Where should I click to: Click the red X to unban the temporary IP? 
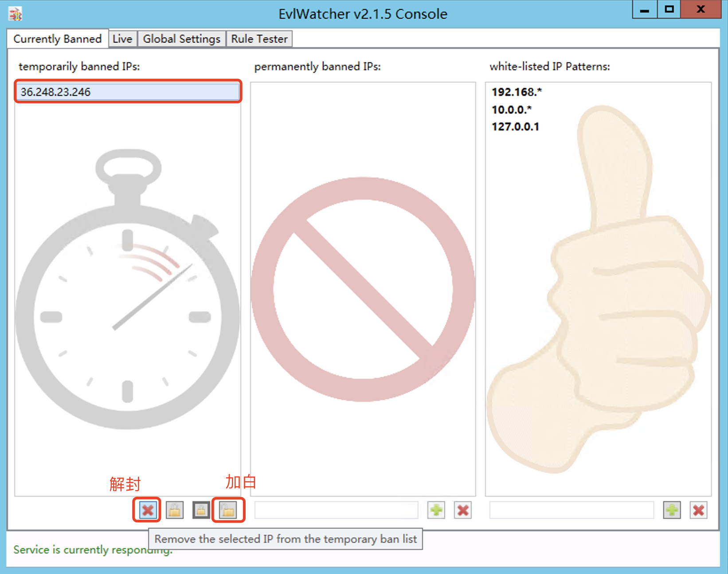pos(148,510)
